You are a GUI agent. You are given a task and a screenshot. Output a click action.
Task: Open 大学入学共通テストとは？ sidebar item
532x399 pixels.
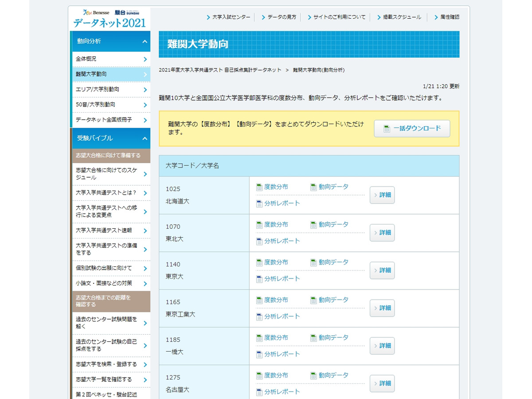(111, 193)
